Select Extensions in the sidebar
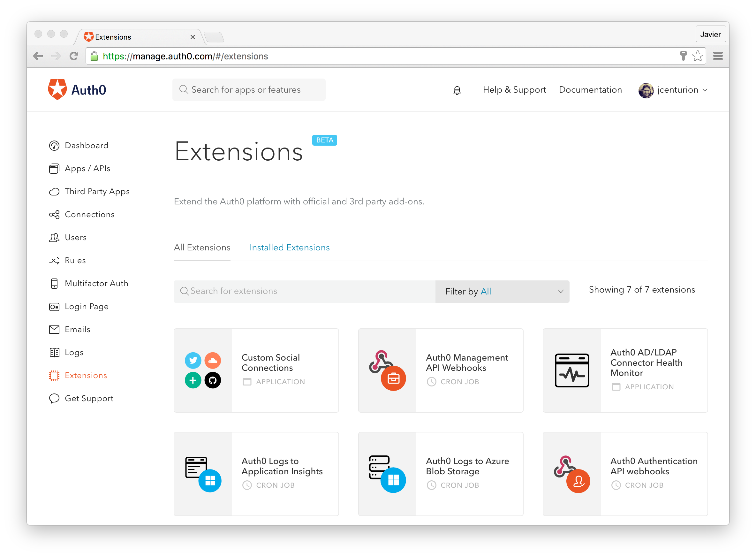Viewport: 756px width, 557px height. tap(86, 375)
